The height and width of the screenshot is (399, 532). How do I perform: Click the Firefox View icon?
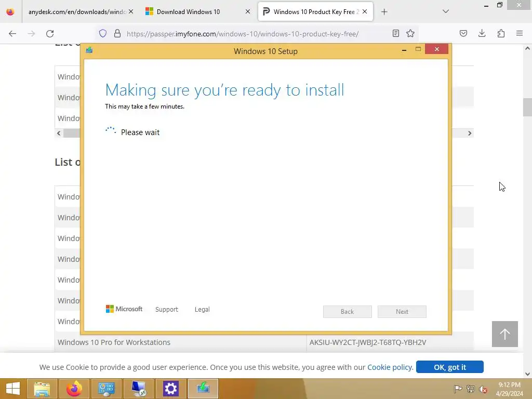(10, 12)
